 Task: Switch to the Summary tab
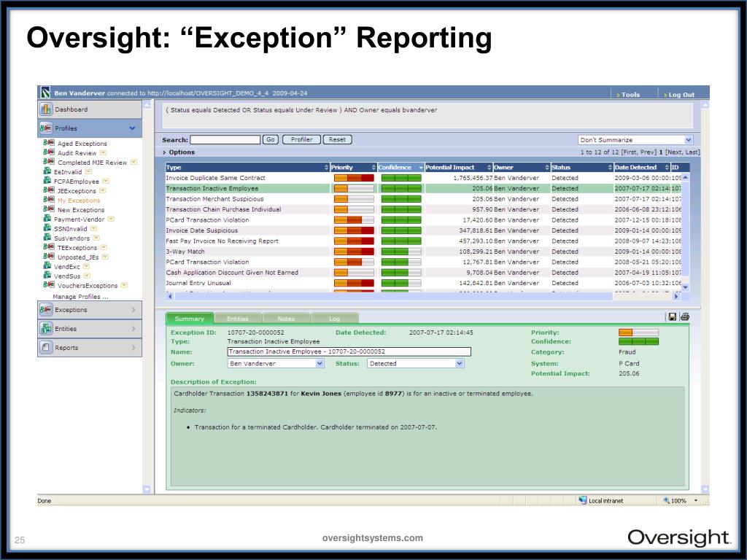190,319
